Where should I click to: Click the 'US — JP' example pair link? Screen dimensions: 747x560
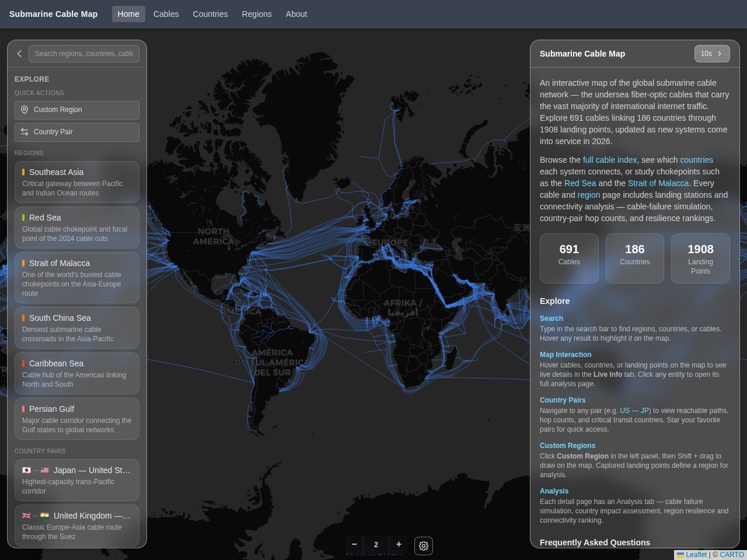click(635, 411)
